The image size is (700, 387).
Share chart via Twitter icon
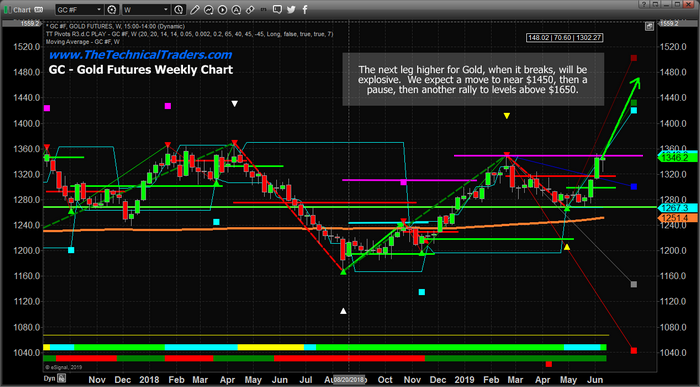click(291, 9)
